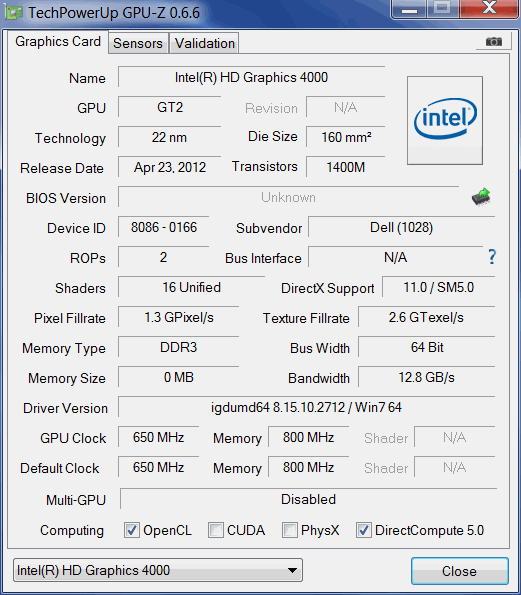Minimize the GPU-Z window
The image size is (521, 595).
pyautogui.click(x=409, y=8)
